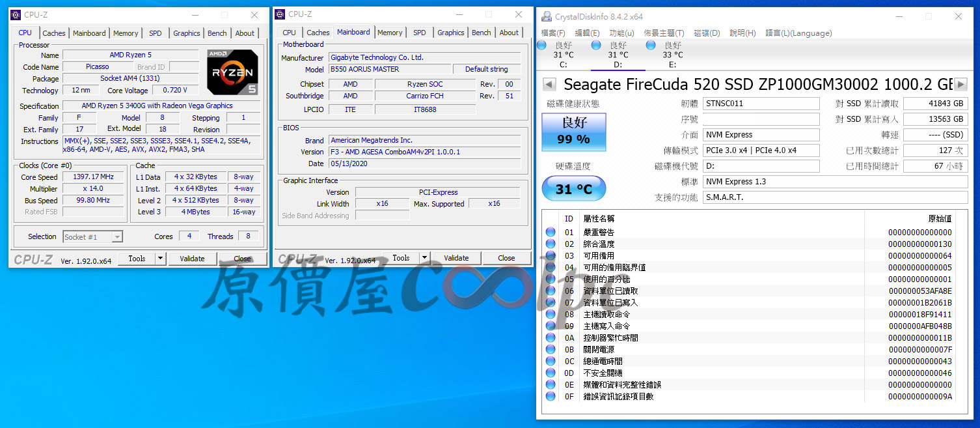The width and height of the screenshot is (980, 428).
Task: Select drive E: health status icon
Action: coord(651,45)
